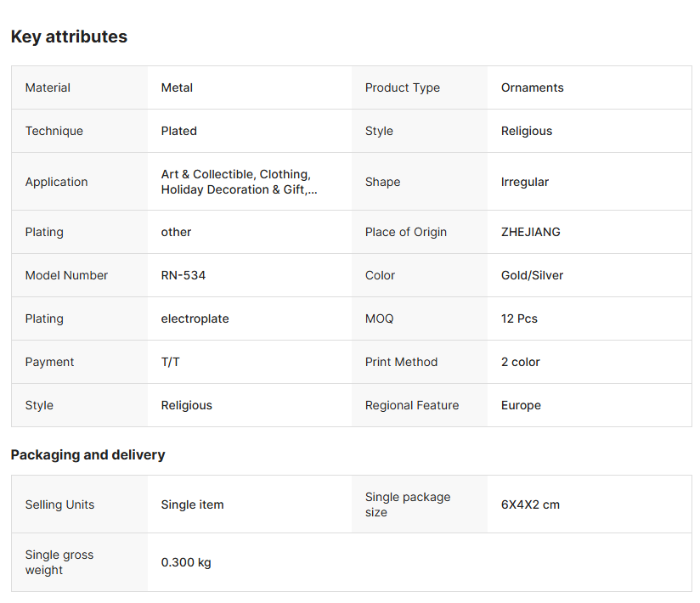Image resolution: width=700 pixels, height=603 pixels.
Task: Click the 12 Pcs MOQ value
Action: [x=519, y=318]
